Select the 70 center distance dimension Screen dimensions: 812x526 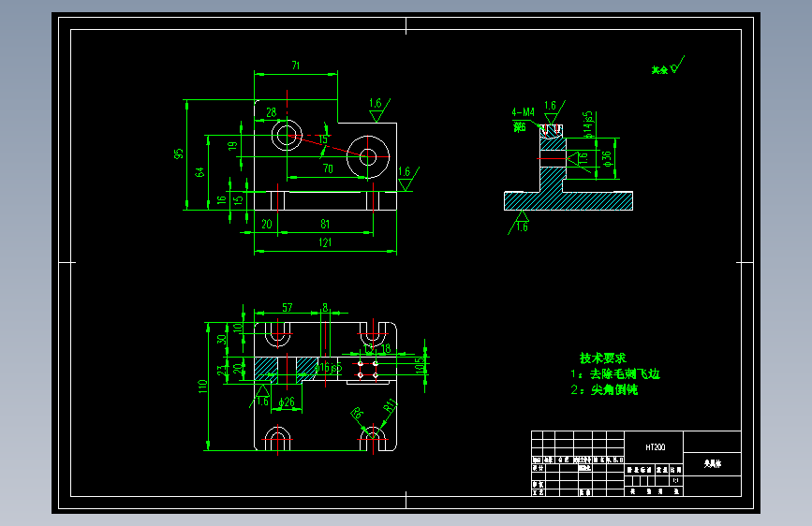coord(328,168)
